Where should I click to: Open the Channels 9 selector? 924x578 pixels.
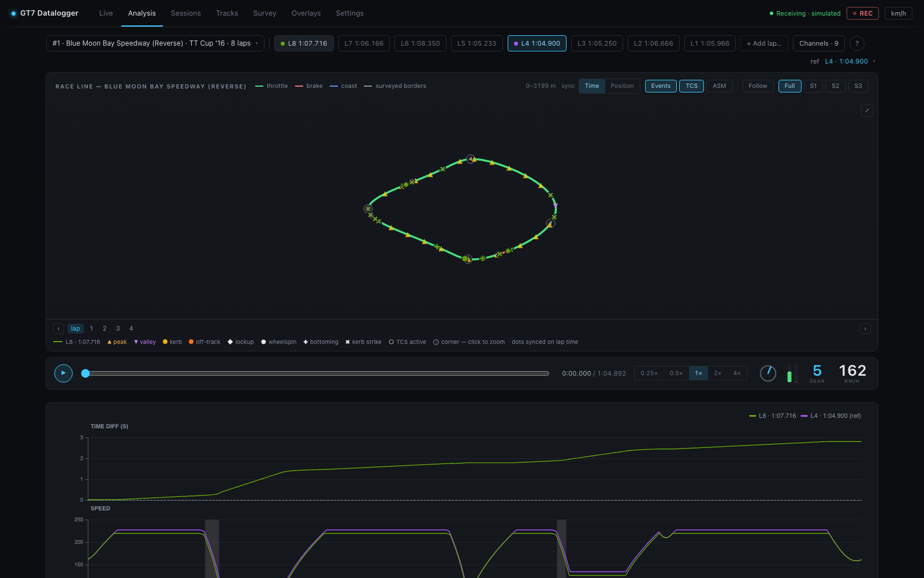[819, 43]
